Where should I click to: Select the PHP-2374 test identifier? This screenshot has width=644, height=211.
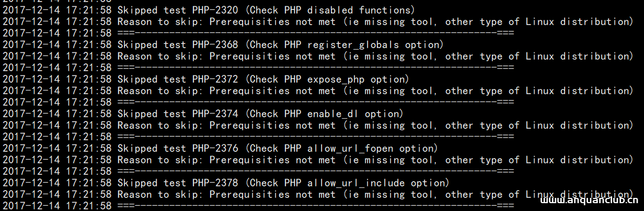click(215, 114)
